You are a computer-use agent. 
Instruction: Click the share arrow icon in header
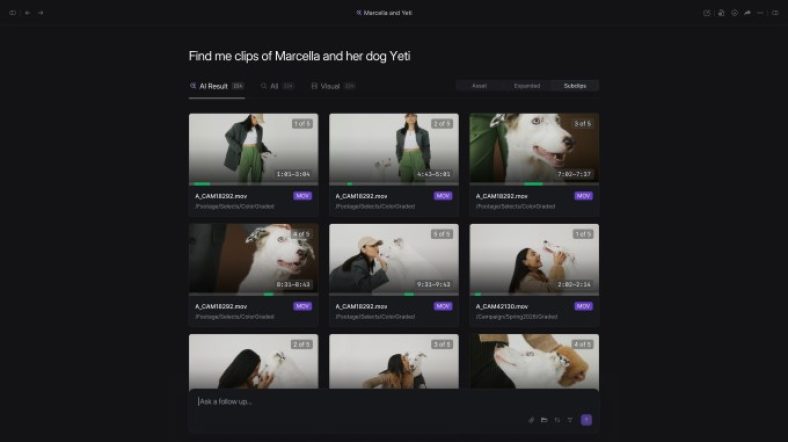pyautogui.click(x=747, y=13)
